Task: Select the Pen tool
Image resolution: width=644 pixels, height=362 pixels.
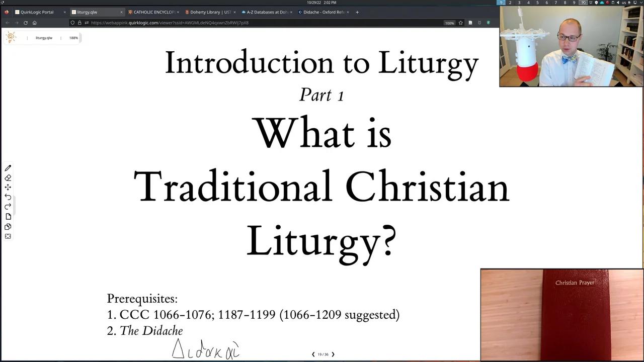Action: (8, 168)
